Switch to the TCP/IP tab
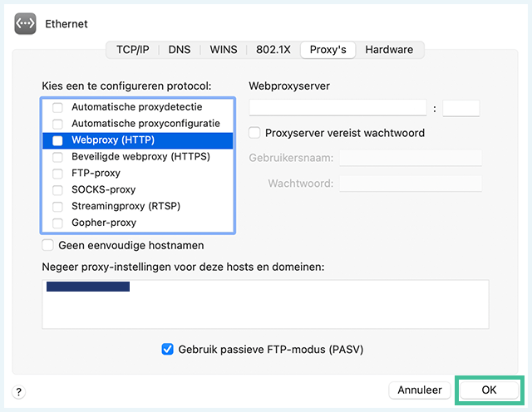Image resolution: width=532 pixels, height=412 pixels. 133,50
